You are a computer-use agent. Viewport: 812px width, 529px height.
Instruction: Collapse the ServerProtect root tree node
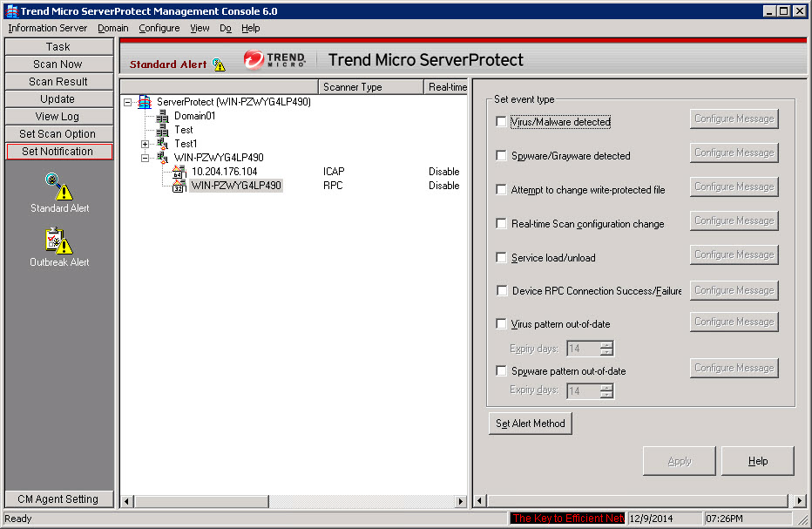click(x=128, y=103)
